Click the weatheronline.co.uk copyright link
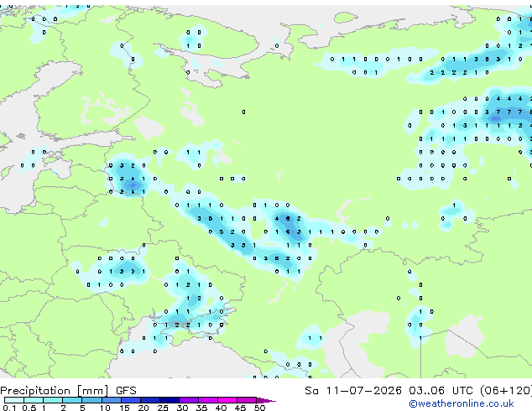 point(462,403)
